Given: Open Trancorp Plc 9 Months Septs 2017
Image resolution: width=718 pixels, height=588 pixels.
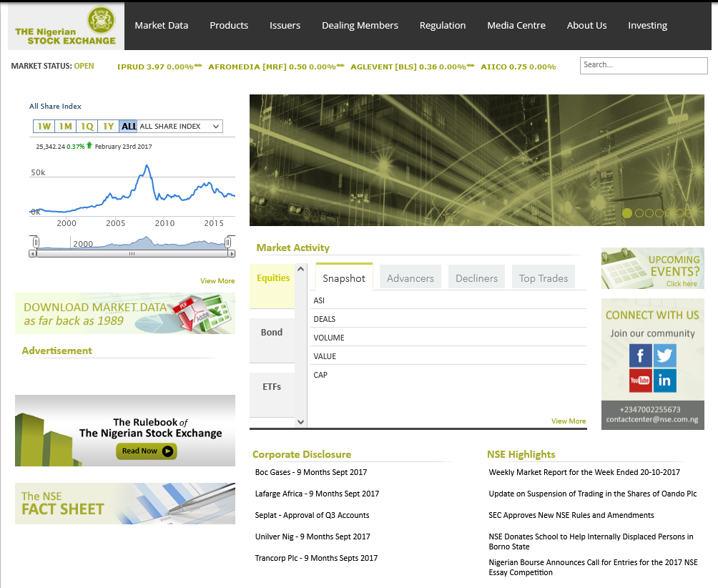Looking at the screenshot, I should tap(316, 558).
